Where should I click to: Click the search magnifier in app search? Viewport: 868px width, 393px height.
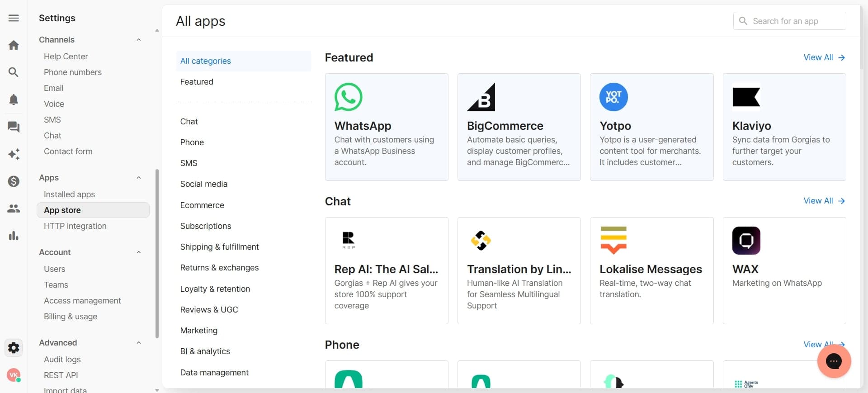tap(743, 21)
